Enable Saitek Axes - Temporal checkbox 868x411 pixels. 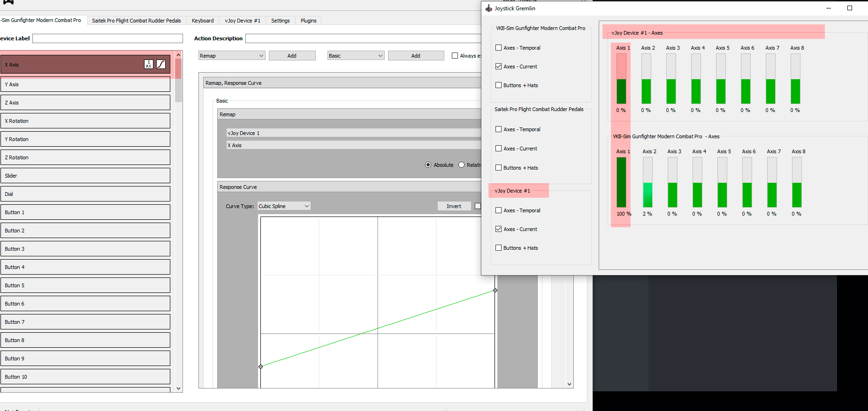click(499, 129)
